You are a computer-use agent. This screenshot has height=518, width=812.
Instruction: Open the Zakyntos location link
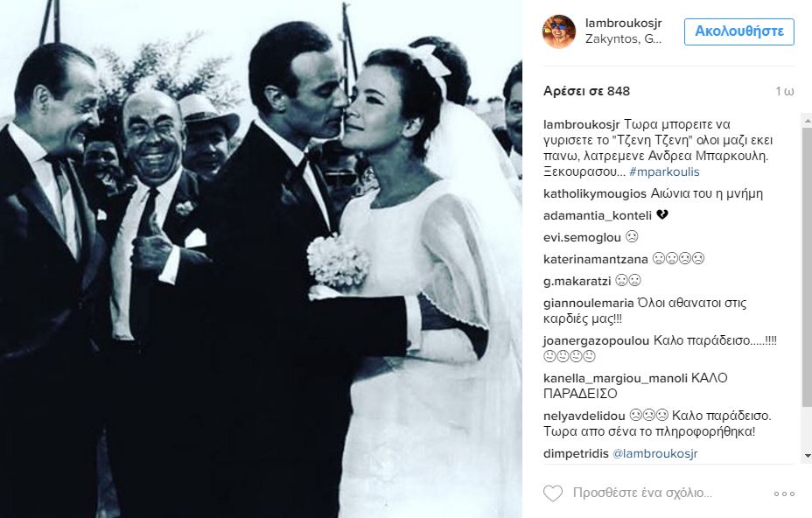pos(624,38)
